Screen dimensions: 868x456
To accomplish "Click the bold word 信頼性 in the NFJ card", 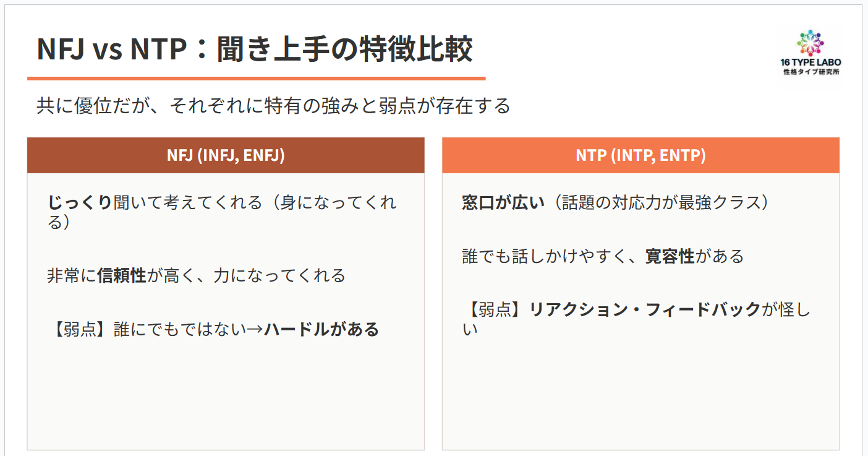I will click(122, 275).
